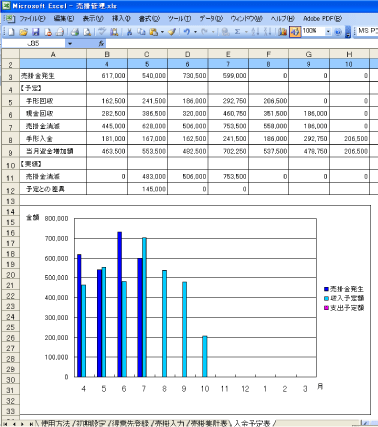The width and height of the screenshot is (378, 427).
Task: Apply format painter brush
Action: [172, 32]
